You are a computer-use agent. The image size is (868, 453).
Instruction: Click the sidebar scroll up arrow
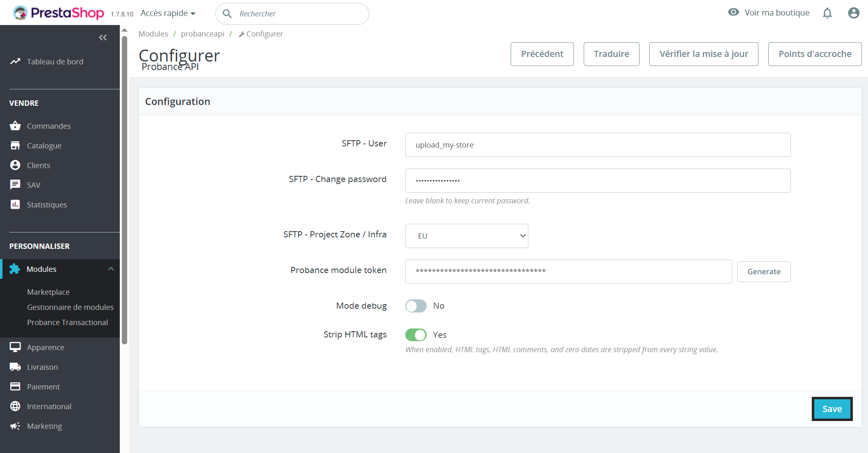click(125, 30)
